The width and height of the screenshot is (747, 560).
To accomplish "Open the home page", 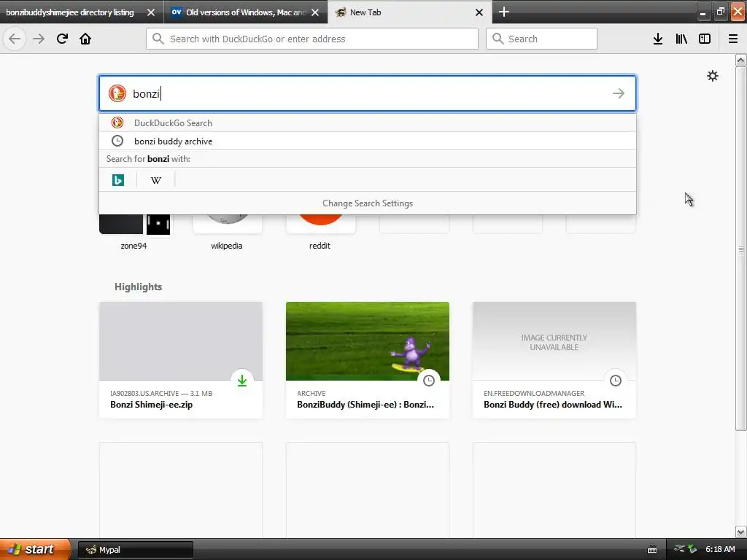I will tap(85, 39).
